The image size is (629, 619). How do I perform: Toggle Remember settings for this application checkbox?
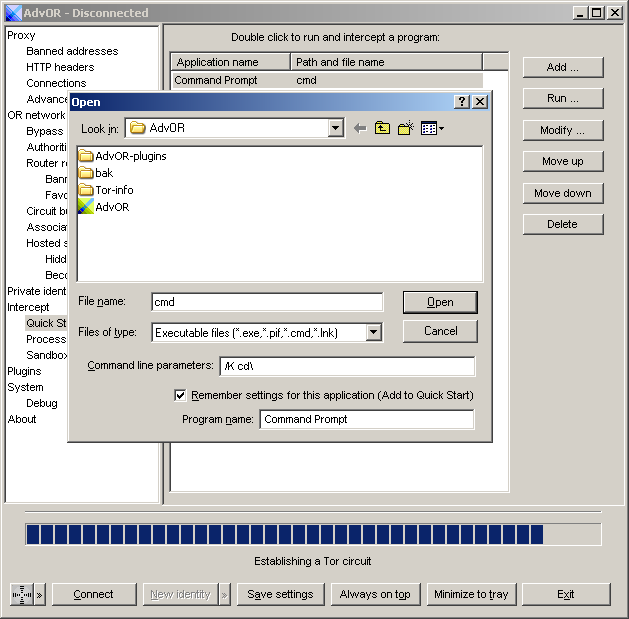[180, 395]
